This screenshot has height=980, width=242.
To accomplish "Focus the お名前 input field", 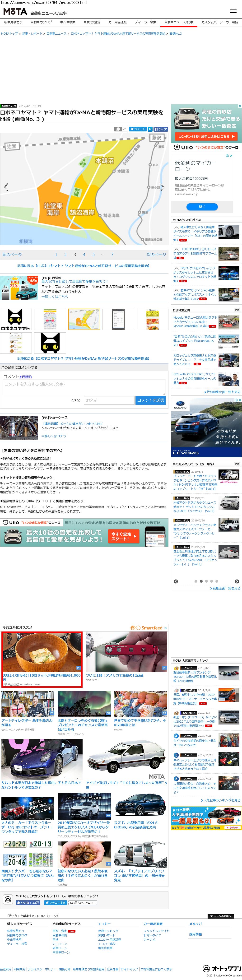I will tap(109, 400).
